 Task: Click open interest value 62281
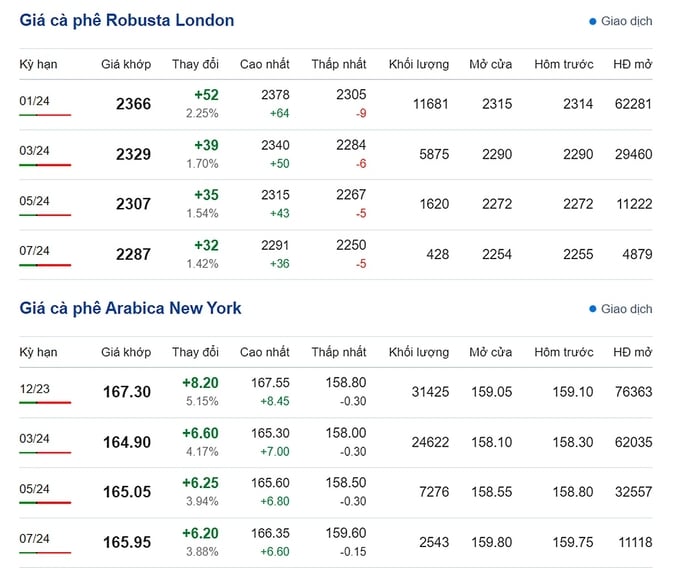(633, 104)
